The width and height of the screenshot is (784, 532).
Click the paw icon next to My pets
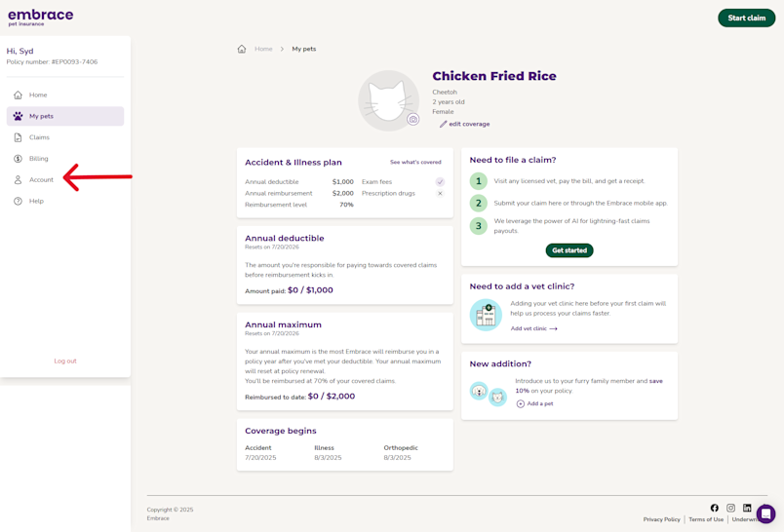point(18,116)
